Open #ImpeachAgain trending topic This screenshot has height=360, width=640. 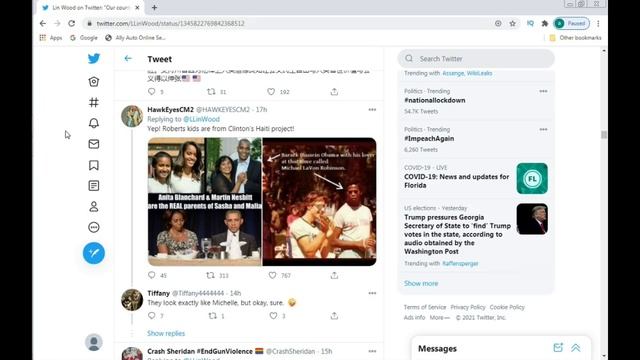coord(429,139)
